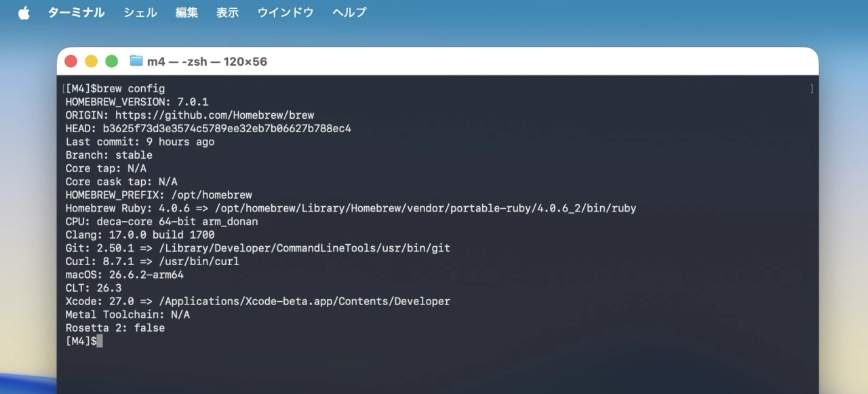Open the シェル menu
Image resolution: width=868 pixels, height=394 pixels.
click(140, 12)
